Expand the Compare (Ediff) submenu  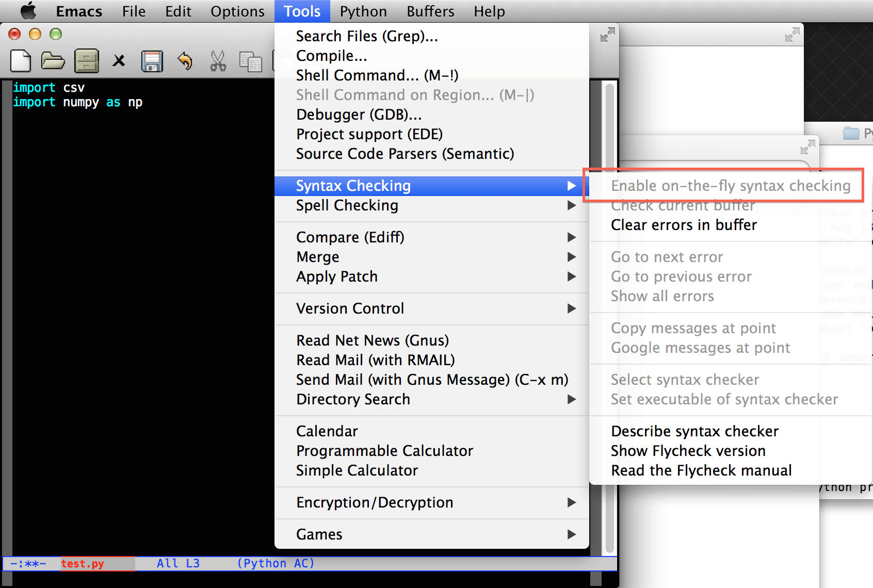432,237
